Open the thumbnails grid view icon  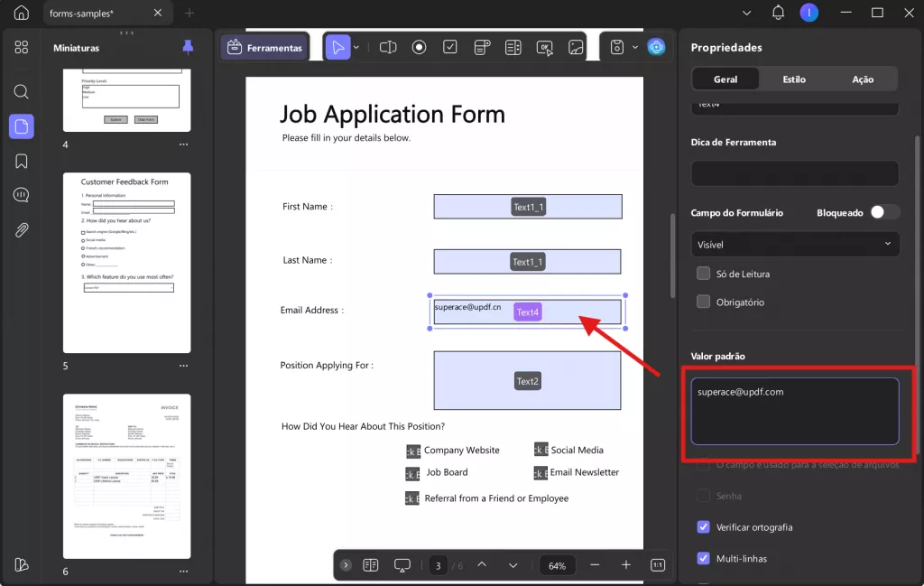pyautogui.click(x=22, y=47)
